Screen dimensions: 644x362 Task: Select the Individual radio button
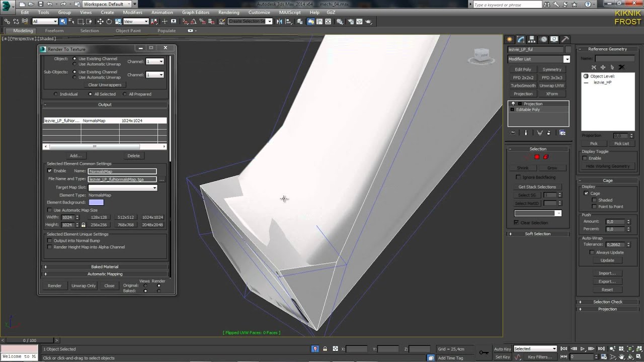56,94
